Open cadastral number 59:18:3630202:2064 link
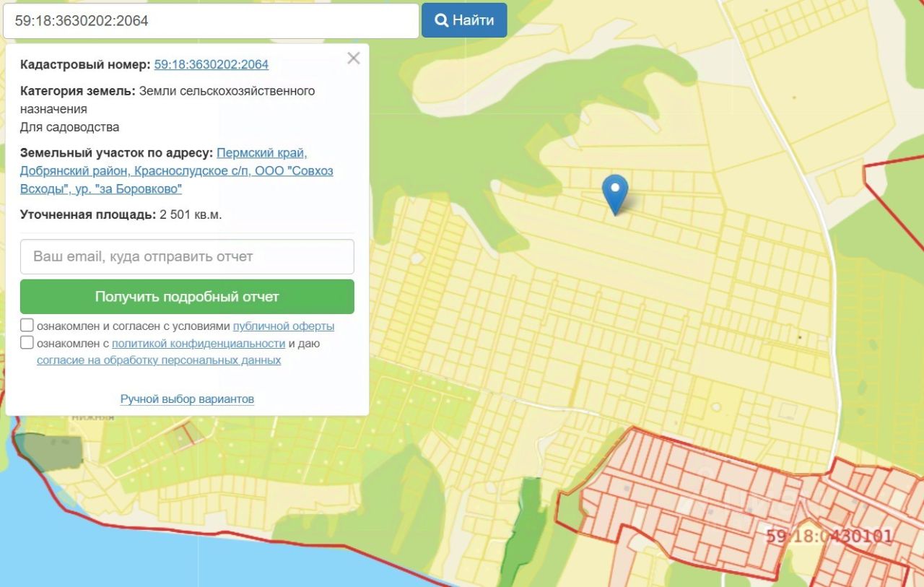Viewport: 924px width, 587px height. tap(212, 64)
